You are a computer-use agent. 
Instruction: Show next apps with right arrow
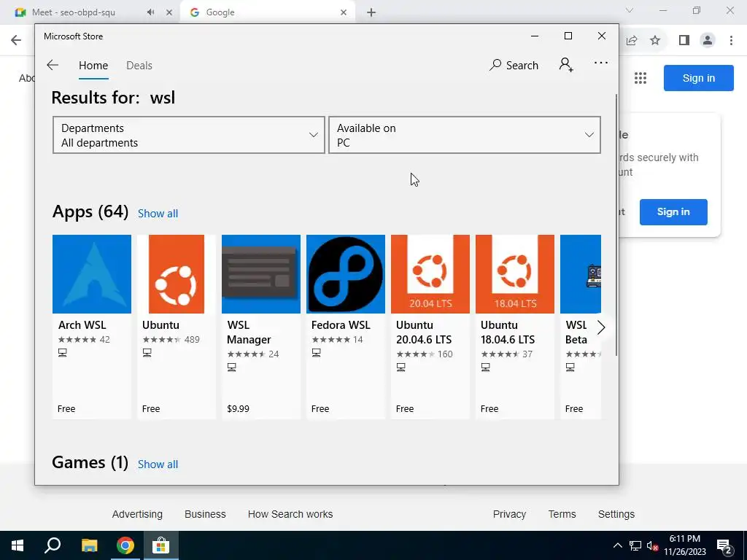click(x=601, y=327)
